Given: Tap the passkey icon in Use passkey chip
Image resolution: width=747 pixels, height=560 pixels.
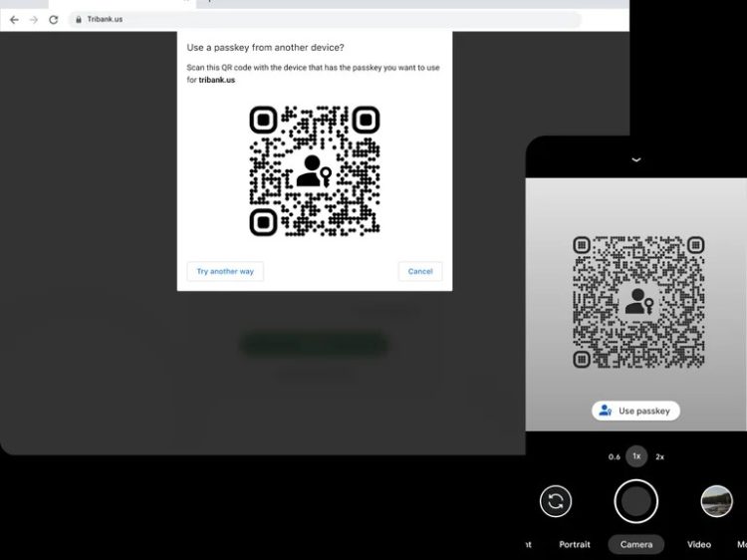Looking at the screenshot, I should [605, 411].
